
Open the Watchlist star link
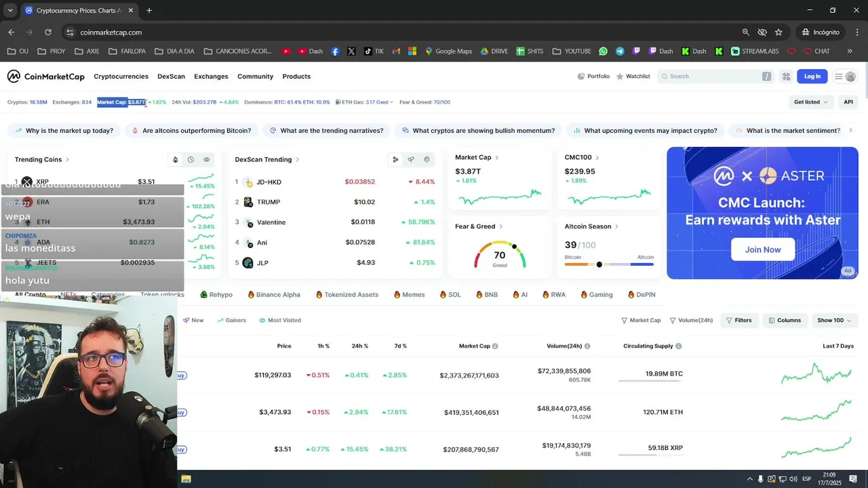tap(633, 77)
